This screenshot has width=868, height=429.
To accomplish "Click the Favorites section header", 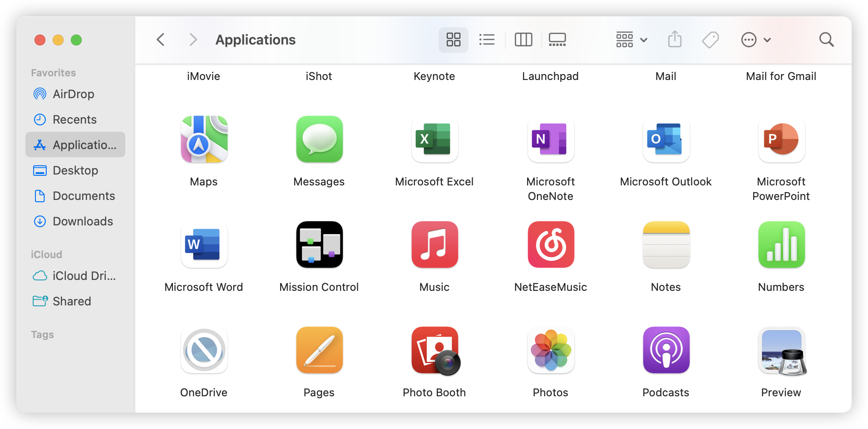I will [54, 73].
